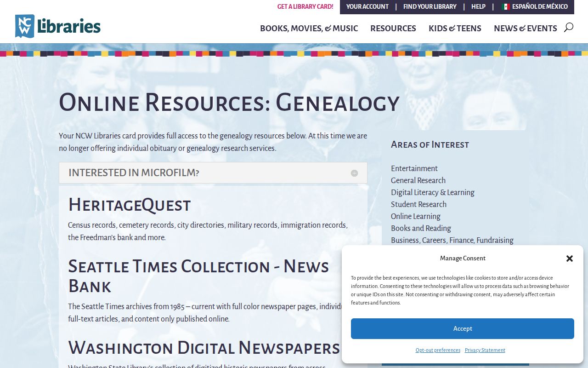Select Business, Careers, Finance, Fundraising link

point(452,240)
